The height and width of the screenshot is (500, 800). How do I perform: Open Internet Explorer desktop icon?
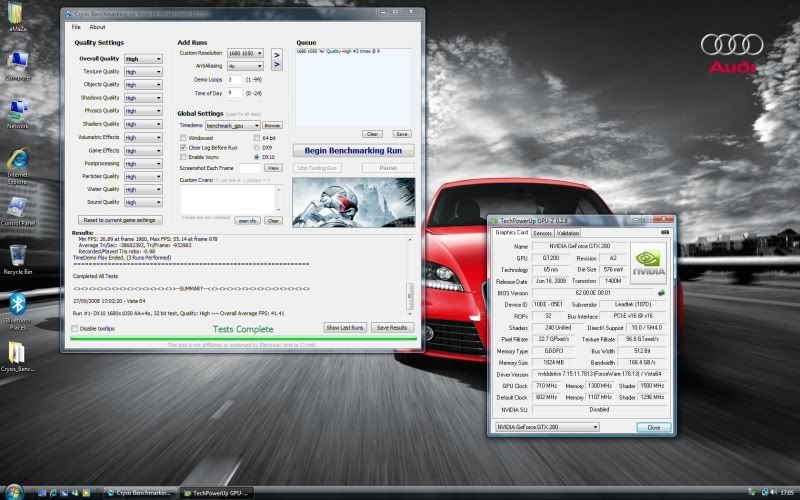[18, 160]
